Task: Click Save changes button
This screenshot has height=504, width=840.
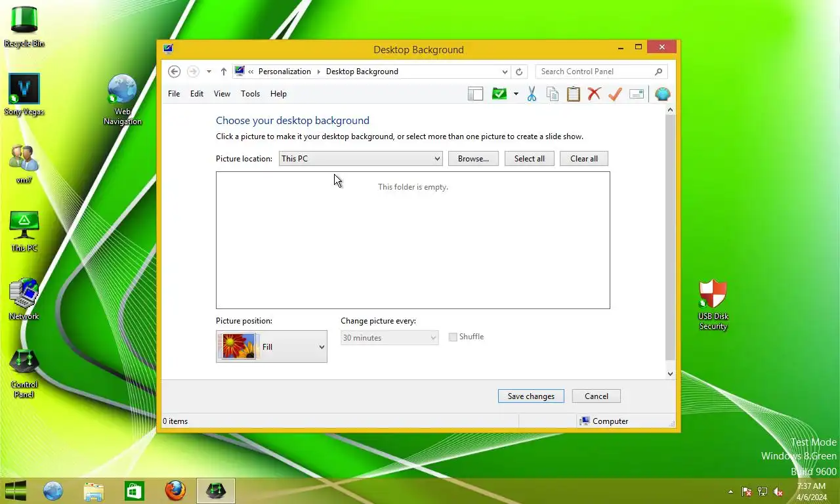Action: point(531,396)
